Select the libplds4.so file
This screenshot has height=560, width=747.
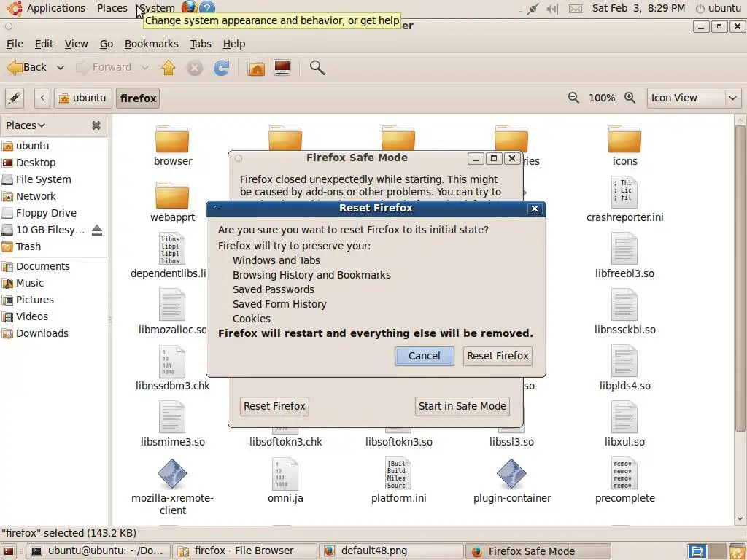[624, 361]
